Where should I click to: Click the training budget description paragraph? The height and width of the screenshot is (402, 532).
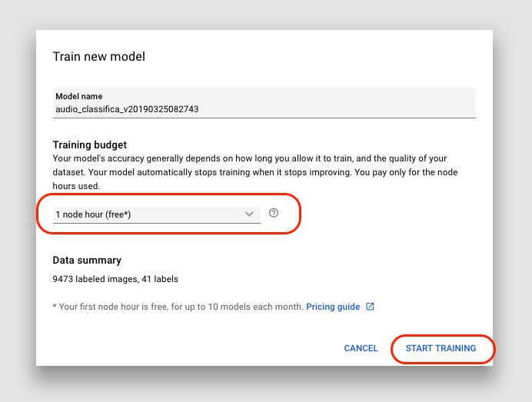(254, 165)
